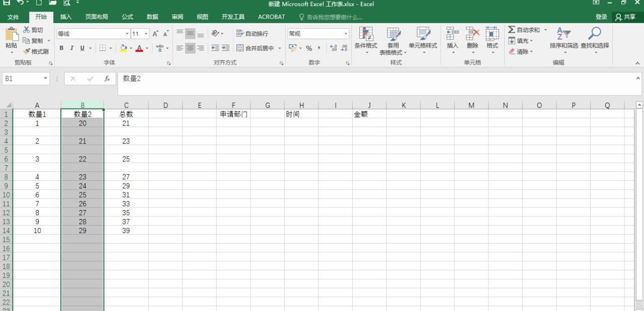
Task: Apply red font color
Action: click(139, 48)
